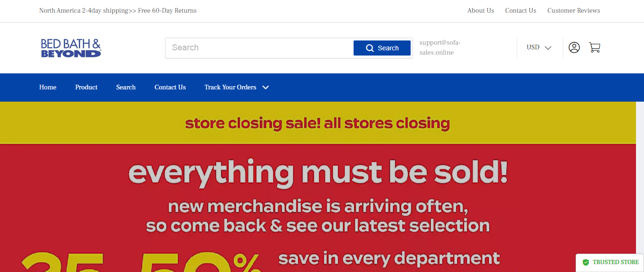Click the Bed Bath & Beyond logo
The height and width of the screenshot is (272, 644).
(x=71, y=48)
